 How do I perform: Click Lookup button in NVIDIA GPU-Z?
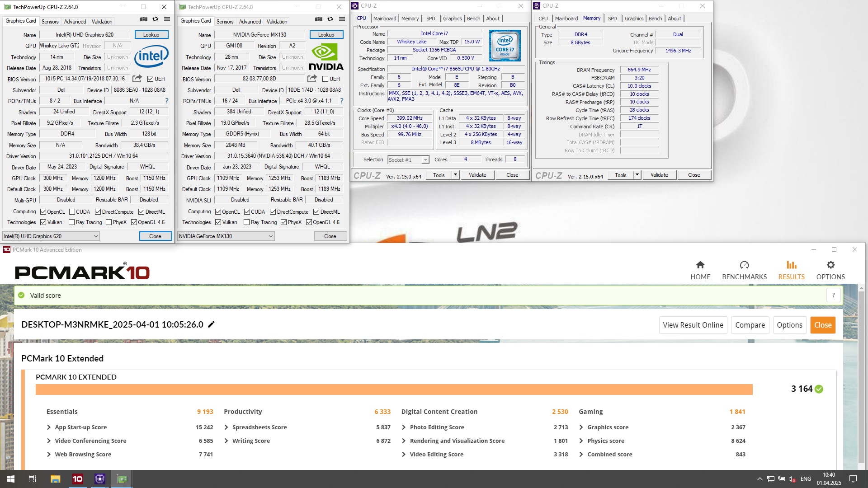tap(326, 34)
